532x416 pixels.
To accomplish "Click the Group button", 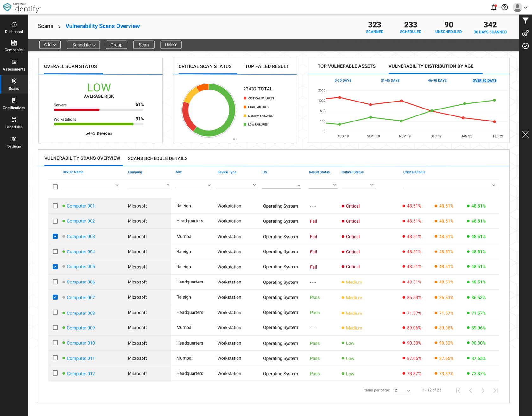I will 117,45.
